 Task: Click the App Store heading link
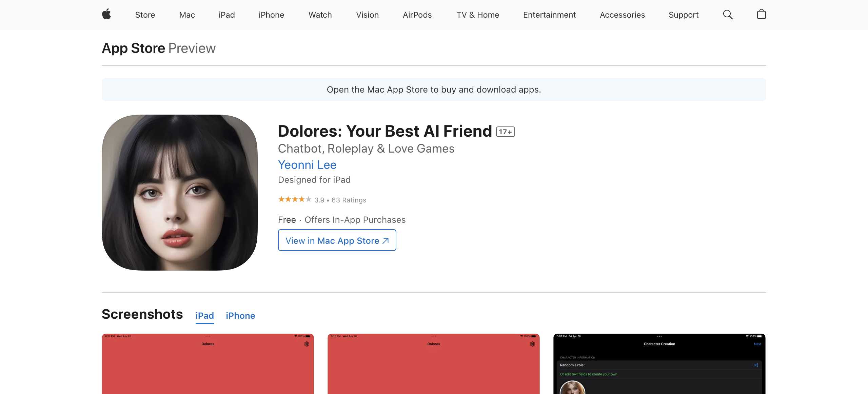(x=133, y=48)
